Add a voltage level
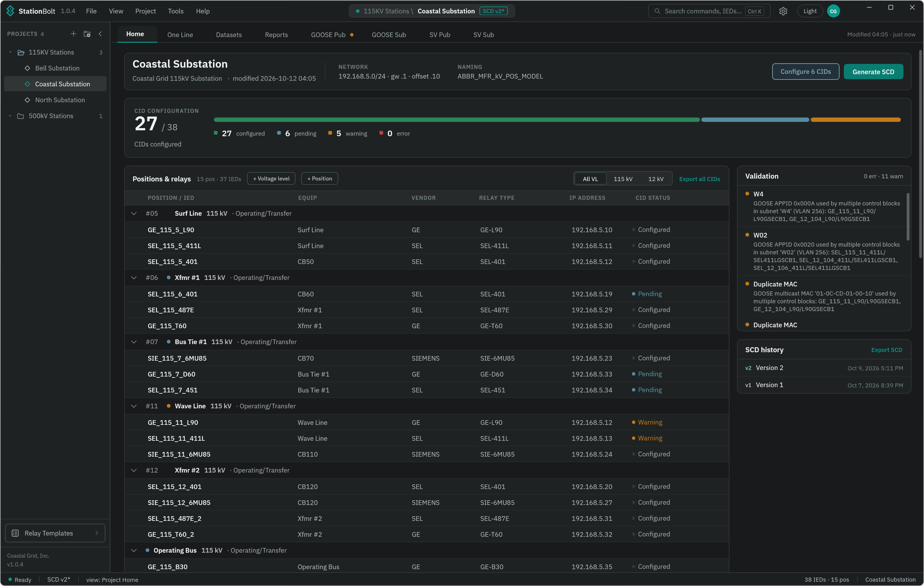Image resolution: width=924 pixels, height=586 pixels. (271, 178)
